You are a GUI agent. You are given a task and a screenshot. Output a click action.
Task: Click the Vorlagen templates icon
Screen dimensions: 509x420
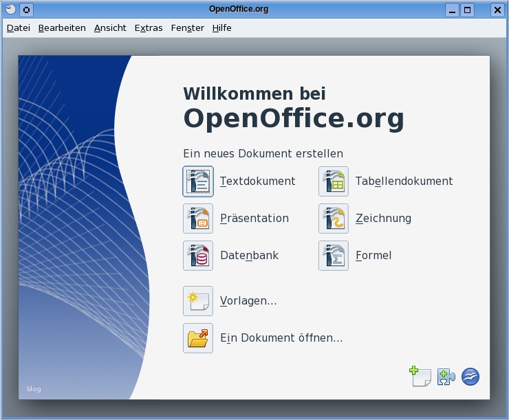tap(198, 301)
